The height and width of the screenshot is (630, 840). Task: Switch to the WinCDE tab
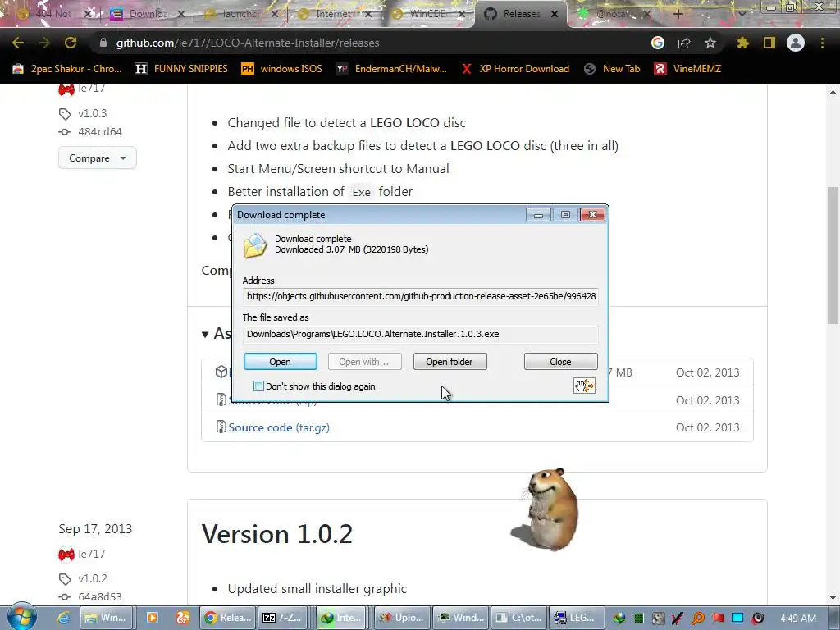(426, 14)
